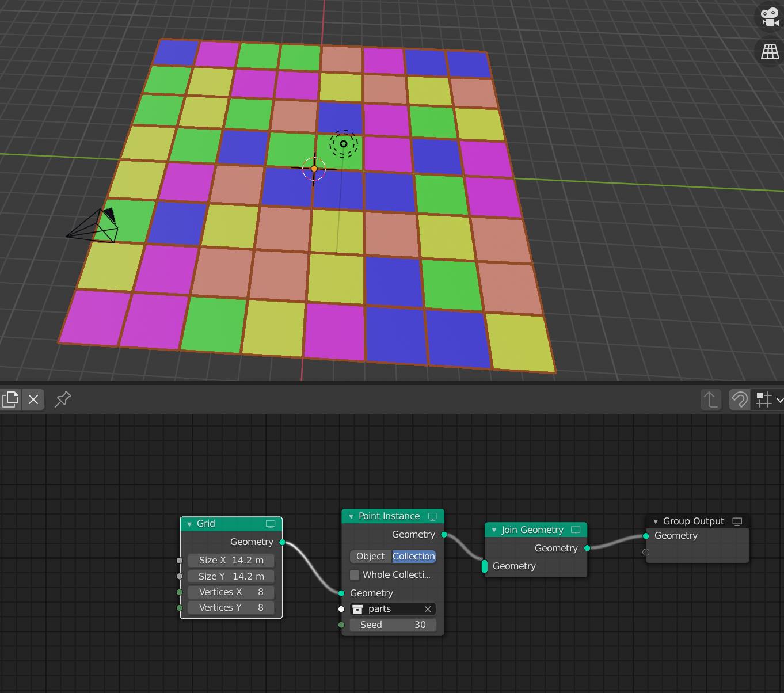Click the Size Y 14.2 m field
Image resolution: width=784 pixels, height=693 pixels.
tap(231, 576)
